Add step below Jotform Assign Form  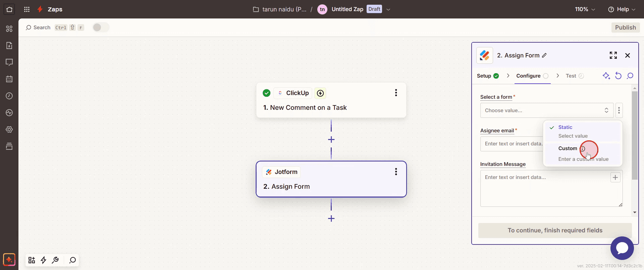331,219
